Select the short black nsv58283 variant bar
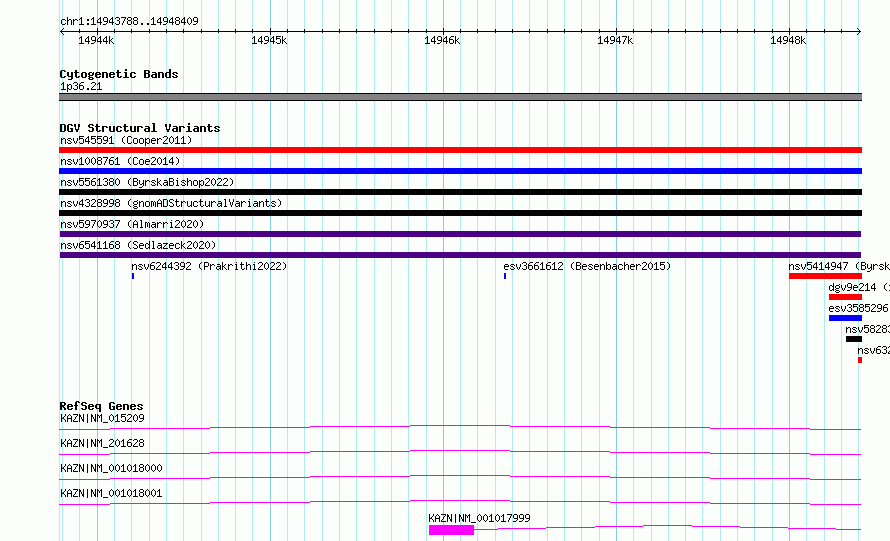890x541 pixels. point(854,339)
